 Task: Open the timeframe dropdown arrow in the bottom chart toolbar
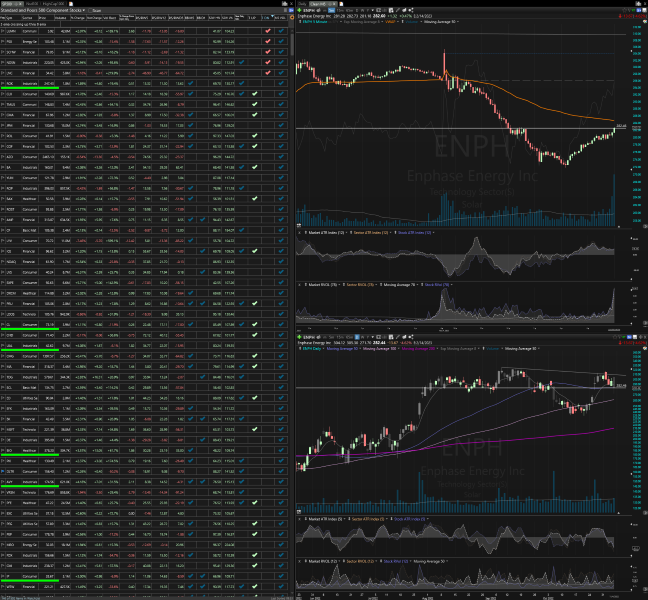(372, 337)
